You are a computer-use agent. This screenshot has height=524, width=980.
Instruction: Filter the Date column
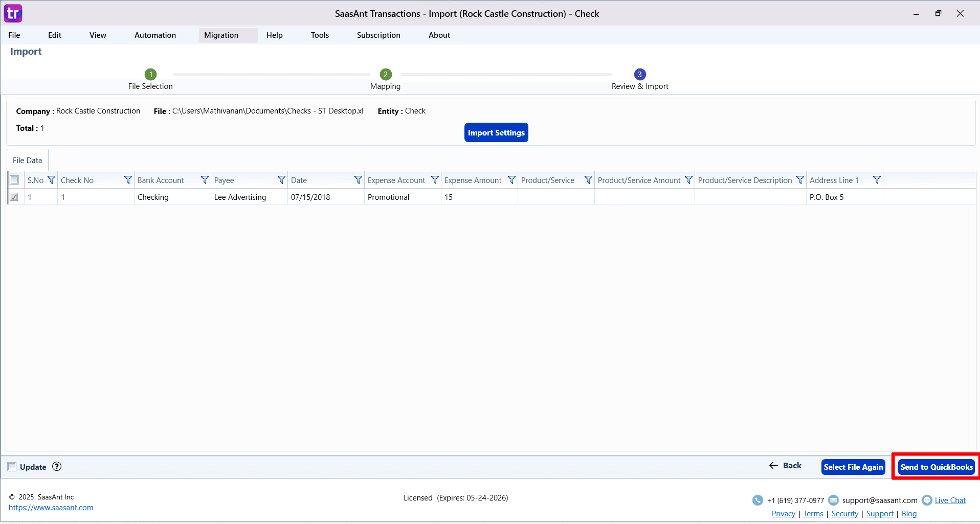pos(358,180)
